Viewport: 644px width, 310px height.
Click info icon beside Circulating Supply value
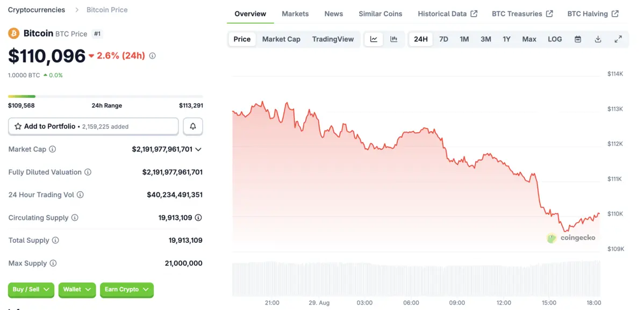198,218
